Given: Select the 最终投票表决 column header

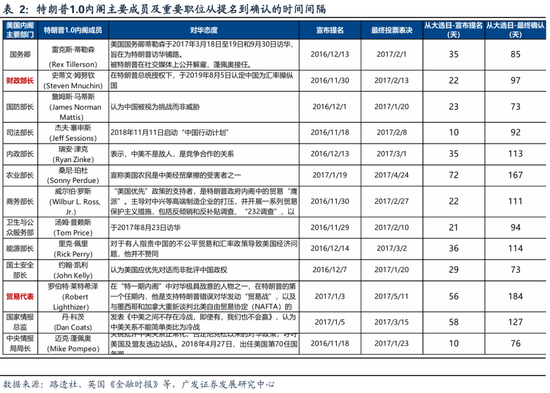Looking at the screenshot, I should [392, 30].
